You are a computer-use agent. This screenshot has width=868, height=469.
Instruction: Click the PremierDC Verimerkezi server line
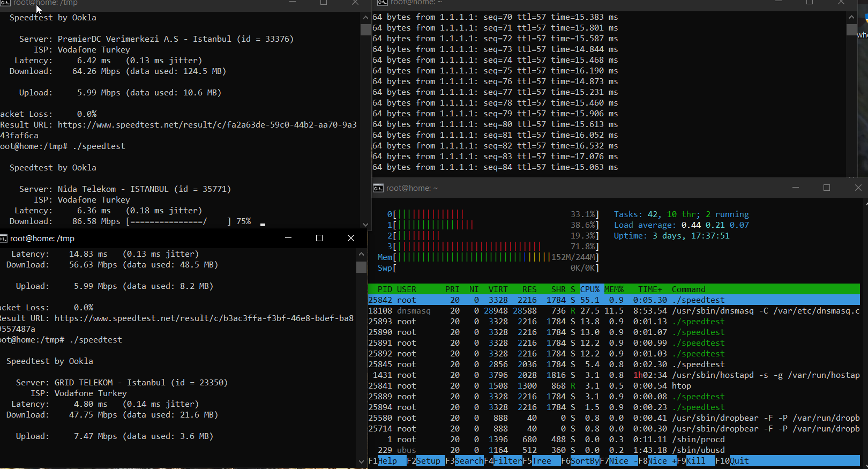click(x=156, y=39)
